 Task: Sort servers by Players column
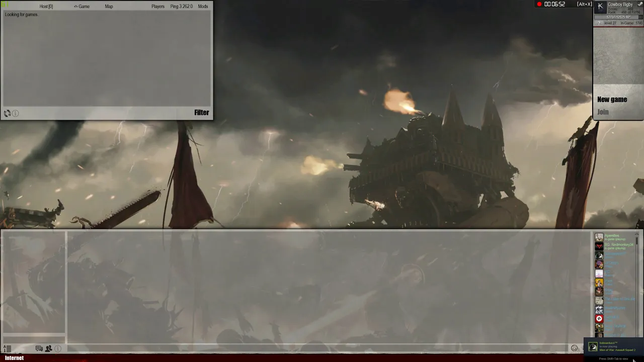(158, 7)
